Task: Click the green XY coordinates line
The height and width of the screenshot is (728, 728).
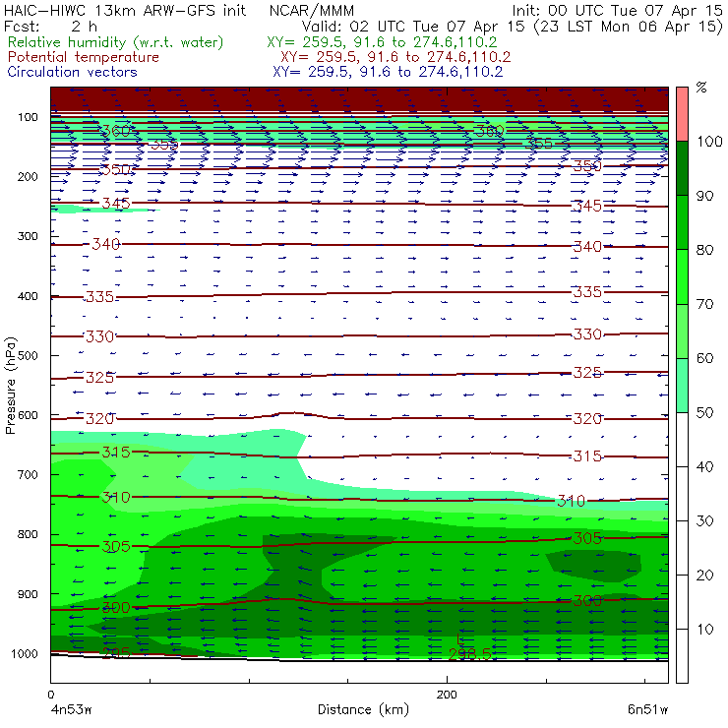Action: (382, 42)
